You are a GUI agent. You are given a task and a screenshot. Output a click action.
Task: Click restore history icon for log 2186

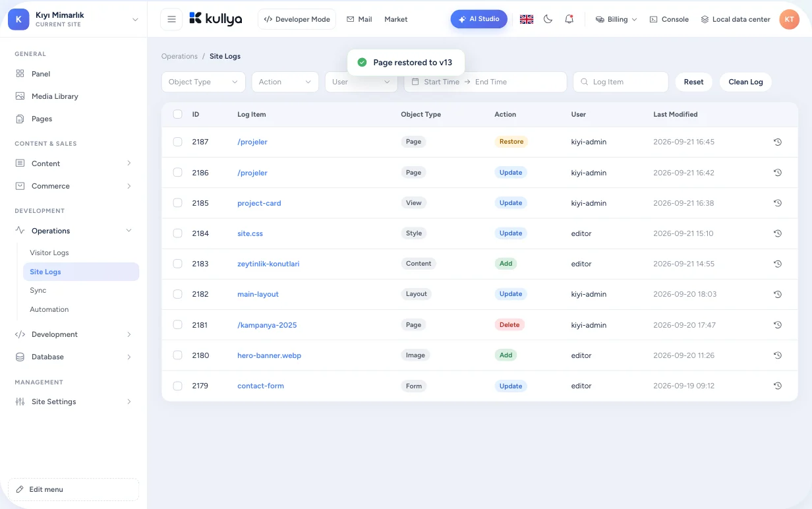coord(778,173)
